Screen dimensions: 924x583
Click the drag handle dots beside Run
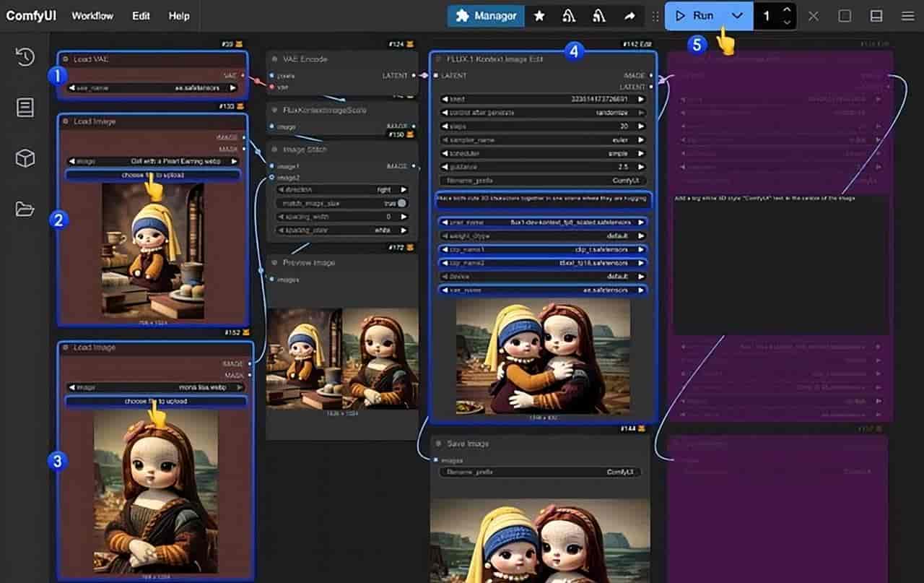click(x=655, y=16)
